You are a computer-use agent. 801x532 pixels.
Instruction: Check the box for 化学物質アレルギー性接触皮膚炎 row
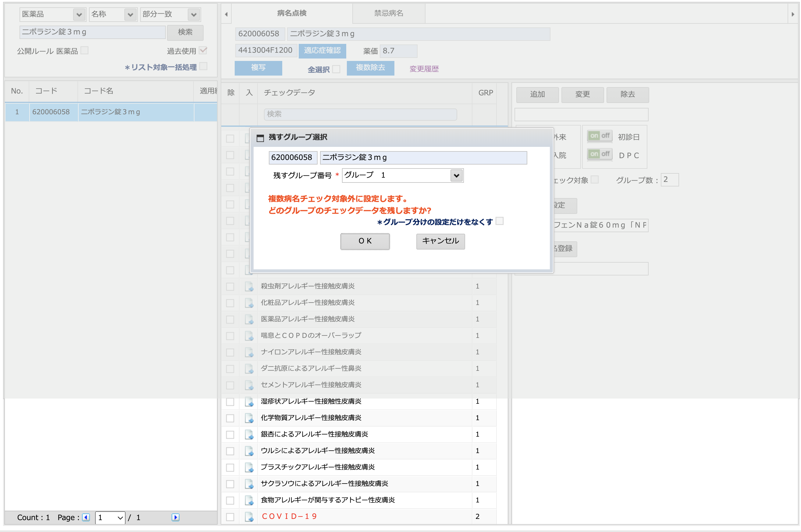pos(230,418)
